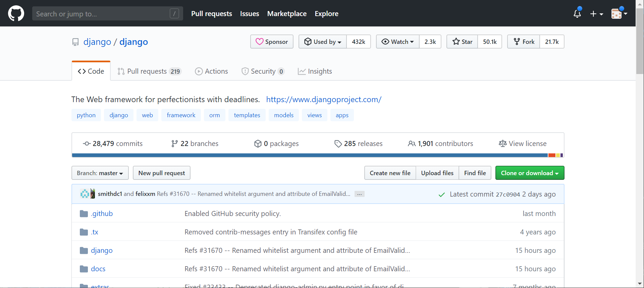
Task: Click the commit status green checkmark
Action: click(442, 195)
